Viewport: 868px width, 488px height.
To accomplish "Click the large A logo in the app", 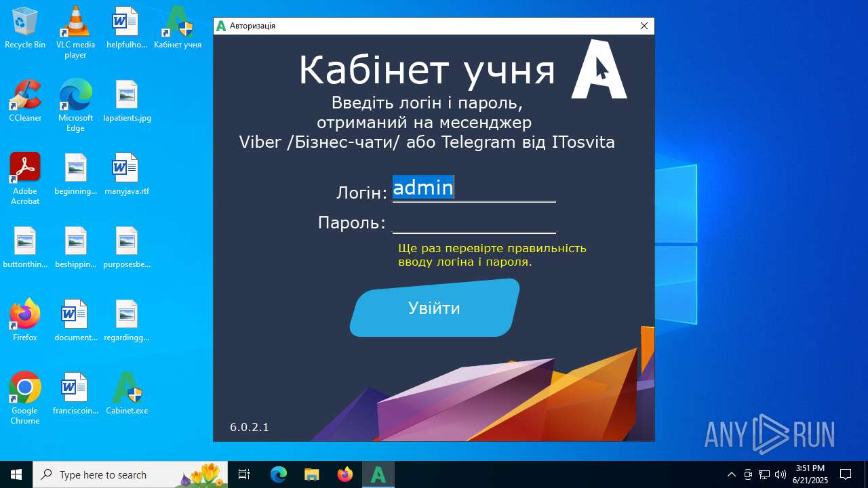I will pyautogui.click(x=599, y=69).
